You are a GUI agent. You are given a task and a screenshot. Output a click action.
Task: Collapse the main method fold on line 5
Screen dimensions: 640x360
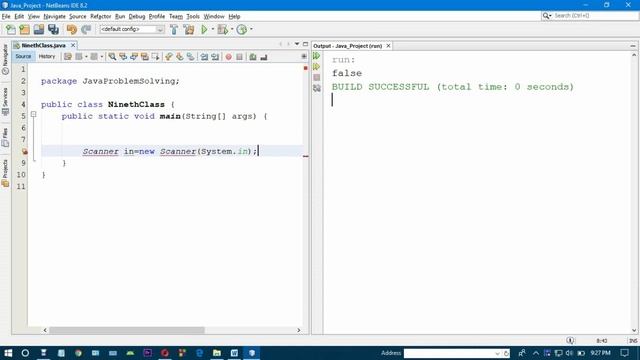coord(34,115)
